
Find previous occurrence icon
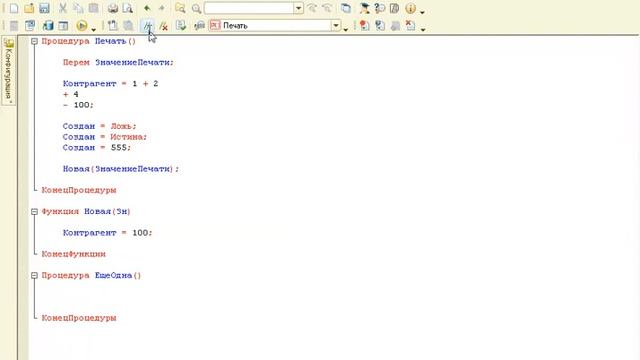click(x=312, y=8)
